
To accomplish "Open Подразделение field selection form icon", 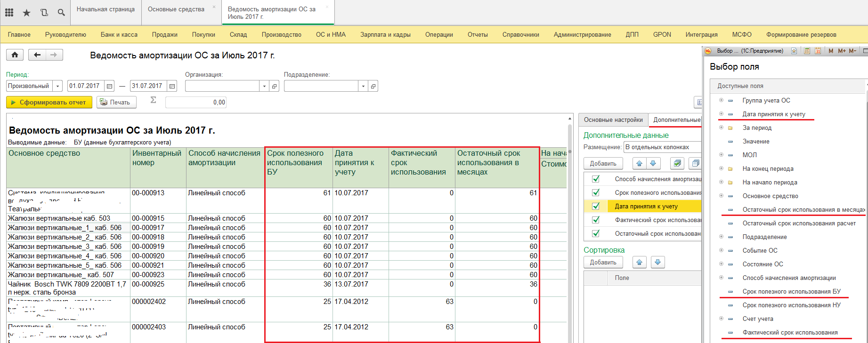I will pos(373,86).
